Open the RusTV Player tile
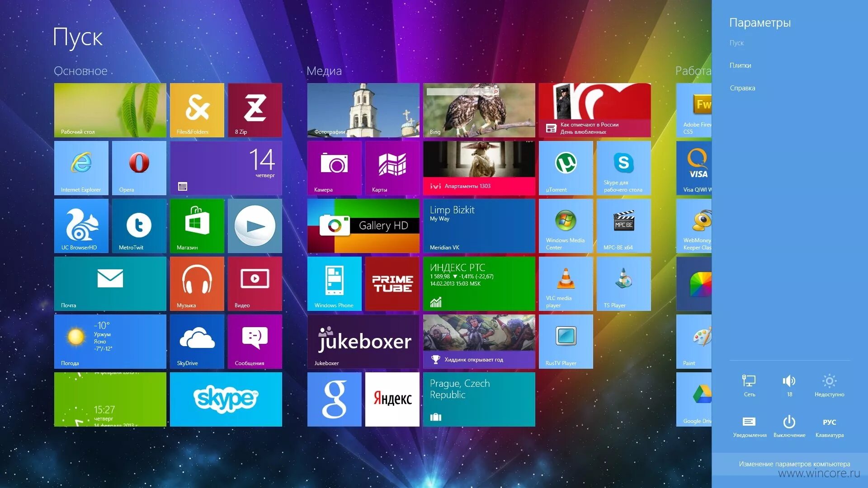 click(x=566, y=342)
